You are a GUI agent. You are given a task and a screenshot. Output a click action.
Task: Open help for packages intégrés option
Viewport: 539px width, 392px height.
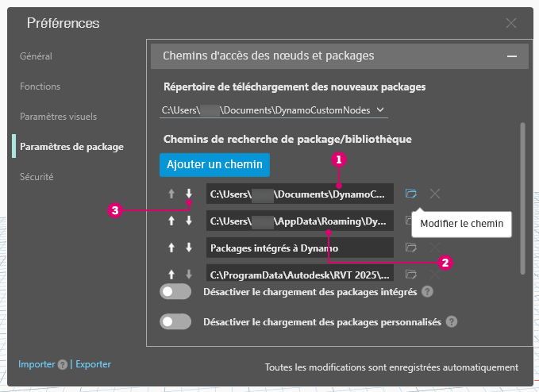427,292
